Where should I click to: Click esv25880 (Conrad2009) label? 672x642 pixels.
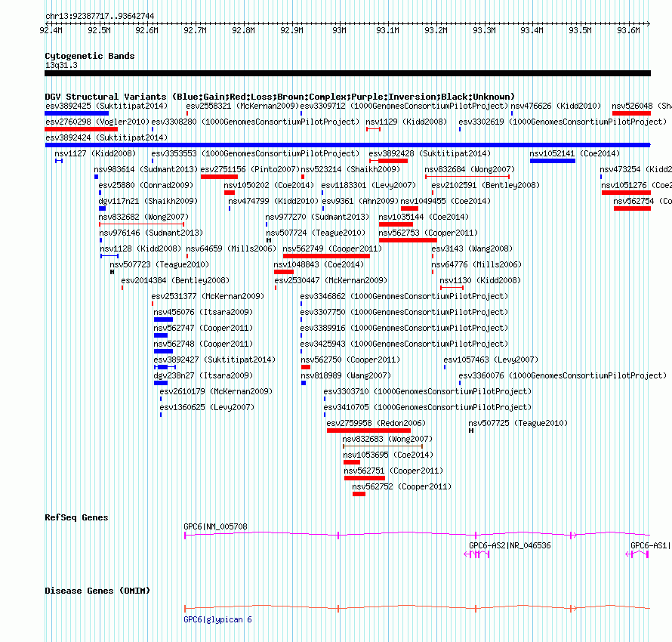pos(146,185)
